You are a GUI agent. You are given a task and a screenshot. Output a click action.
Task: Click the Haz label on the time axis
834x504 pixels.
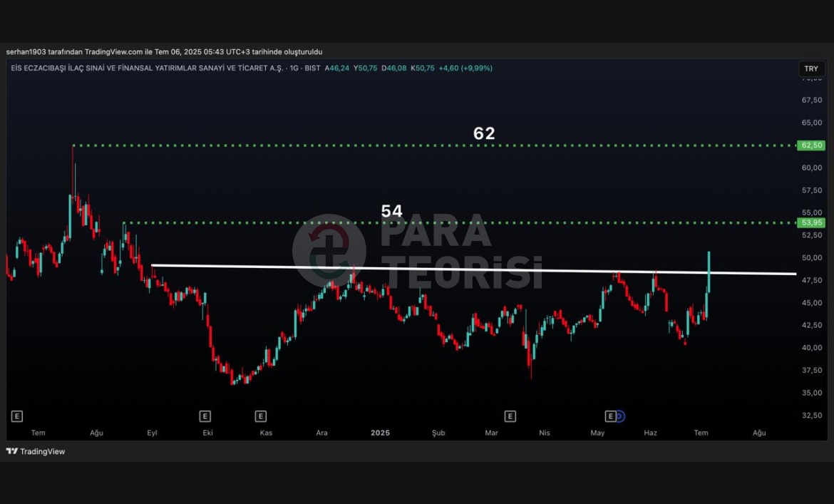(651, 433)
